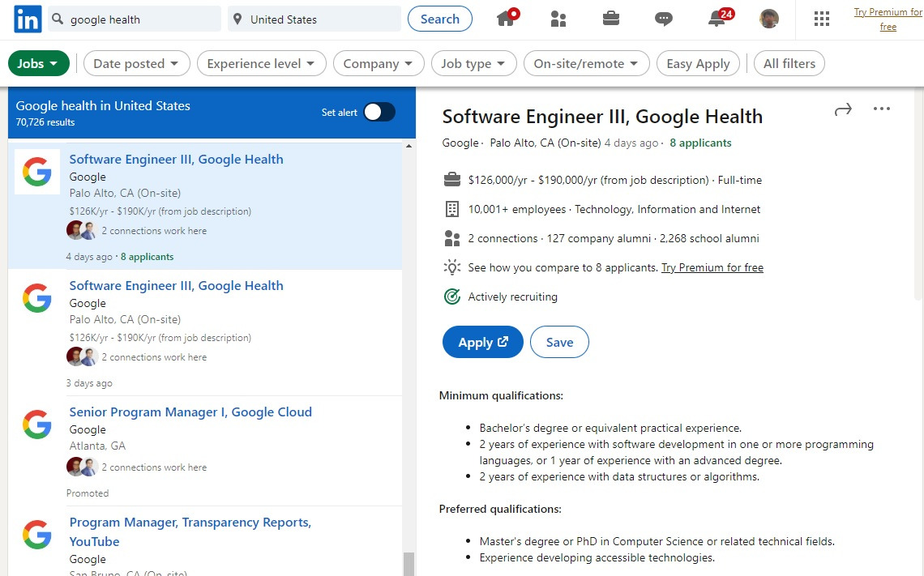This screenshot has height=576, width=924.
Task: Click the LinkedIn logo icon
Action: tap(28, 19)
